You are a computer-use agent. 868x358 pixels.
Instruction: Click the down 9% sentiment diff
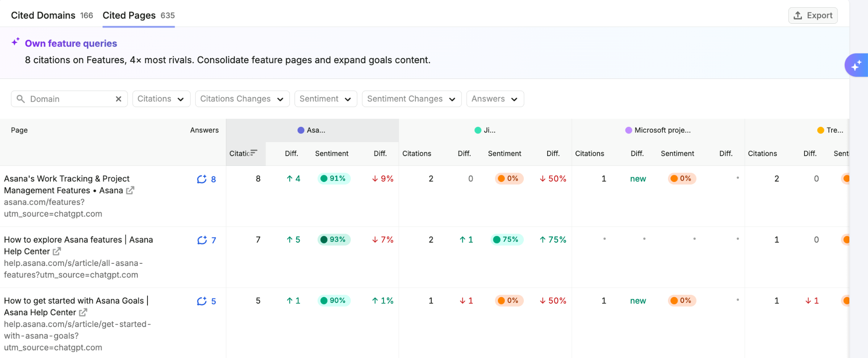(x=383, y=179)
